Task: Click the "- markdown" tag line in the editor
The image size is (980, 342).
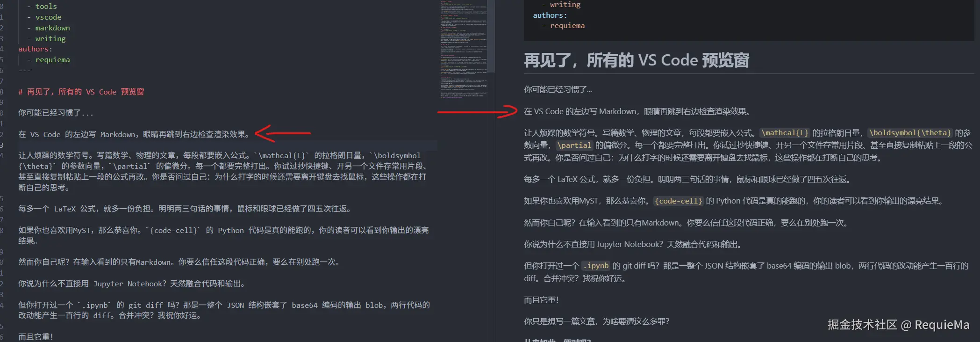Action: pyautogui.click(x=48, y=28)
